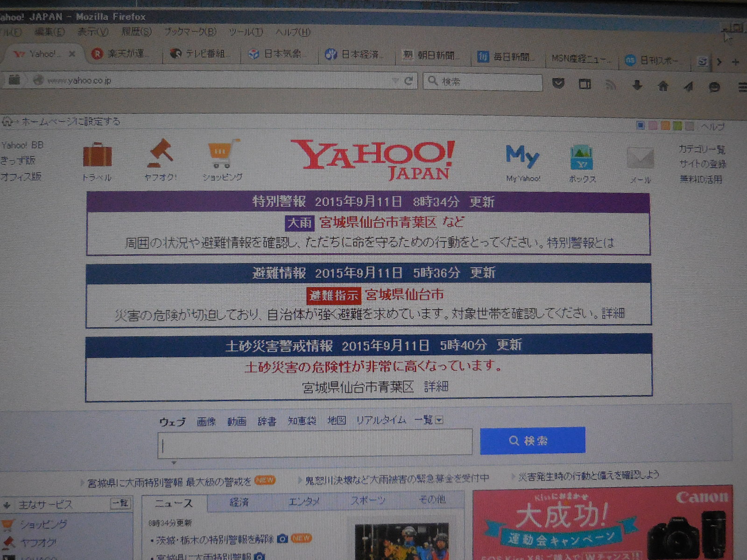The width and height of the screenshot is (747, 560).
Task: Select the 動画 search type link
Action: click(237, 421)
